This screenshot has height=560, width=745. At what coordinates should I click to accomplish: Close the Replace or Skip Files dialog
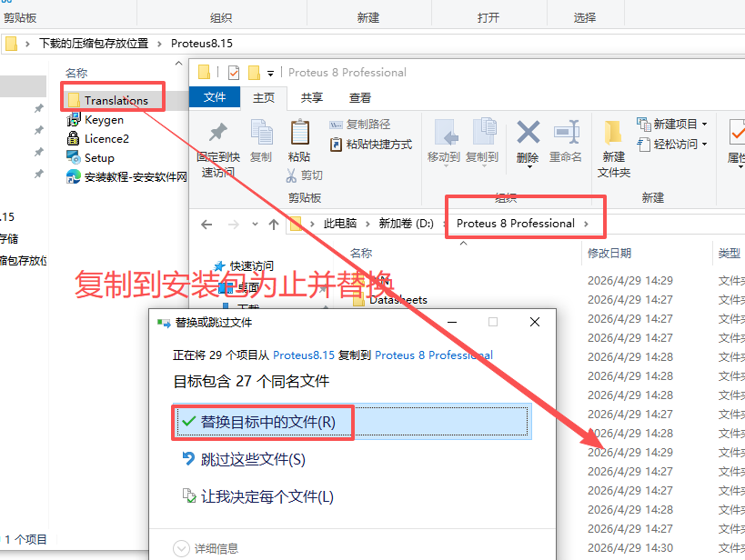click(535, 322)
